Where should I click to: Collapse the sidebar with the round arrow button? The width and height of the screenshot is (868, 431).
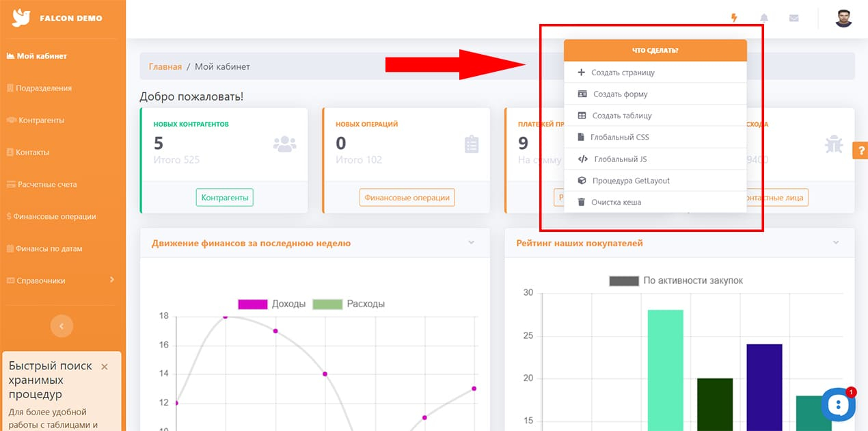[x=62, y=326]
